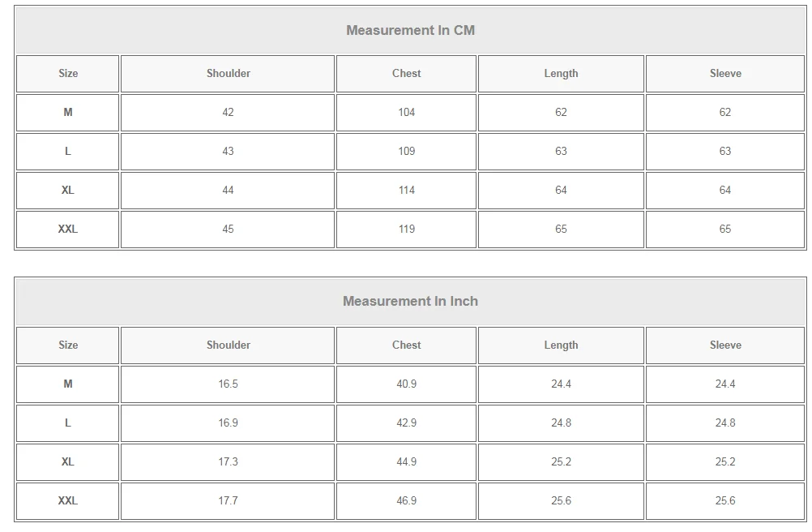Select the Length header in CM table
Viewport: 812px width, 532px height.
point(561,74)
